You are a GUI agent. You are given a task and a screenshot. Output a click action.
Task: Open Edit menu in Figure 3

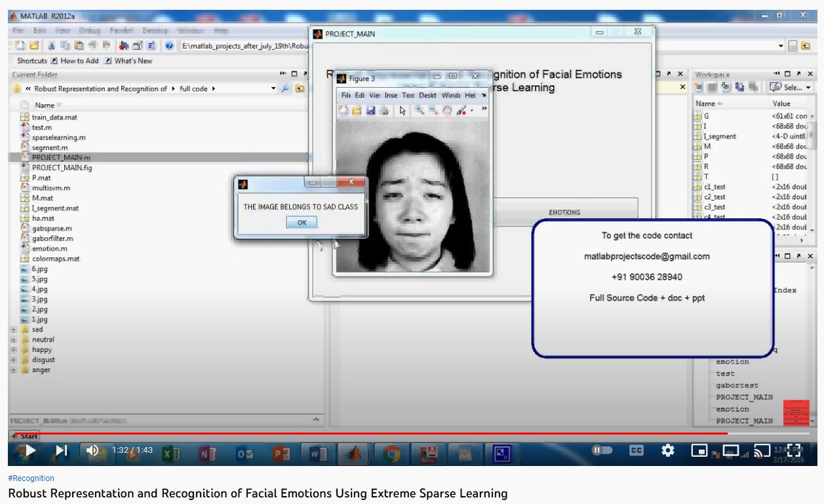360,95
